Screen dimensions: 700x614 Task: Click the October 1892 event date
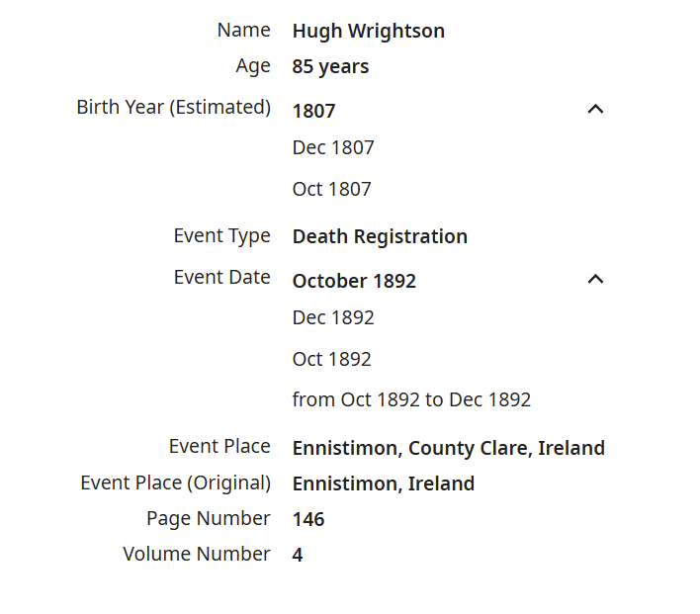[x=354, y=282]
